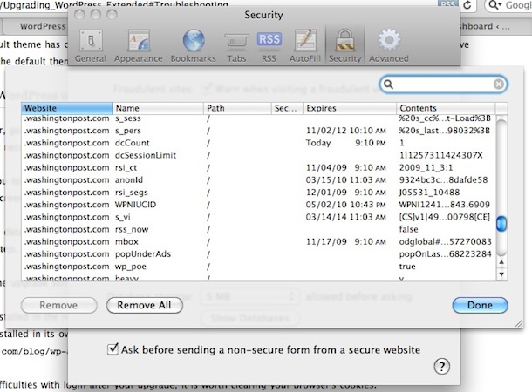Image resolution: width=532 pixels, height=392 pixels.
Task: Open the RSS preferences pane
Action: [269, 46]
